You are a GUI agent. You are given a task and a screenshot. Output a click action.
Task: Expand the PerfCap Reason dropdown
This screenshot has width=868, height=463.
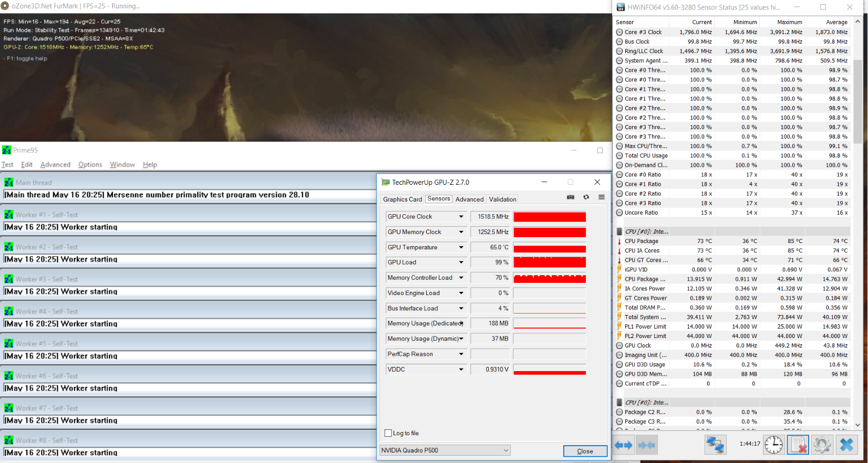click(x=461, y=354)
